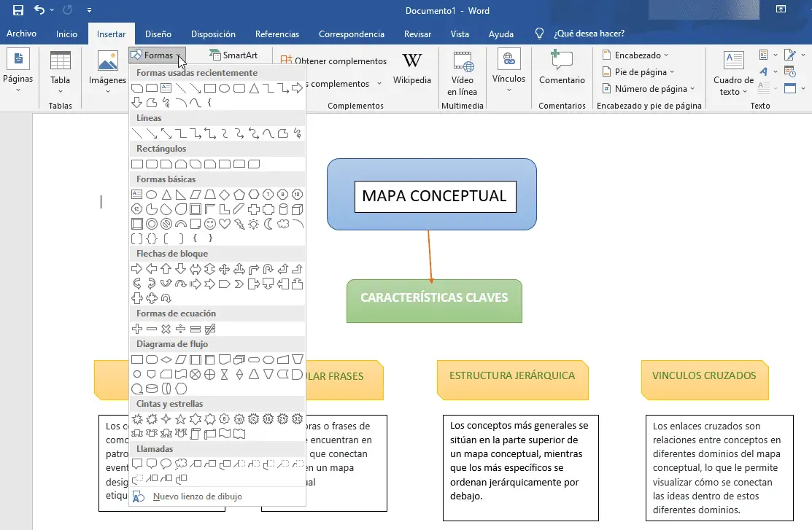
Task: Pick the pentagon block arrow shape
Action: point(224,284)
